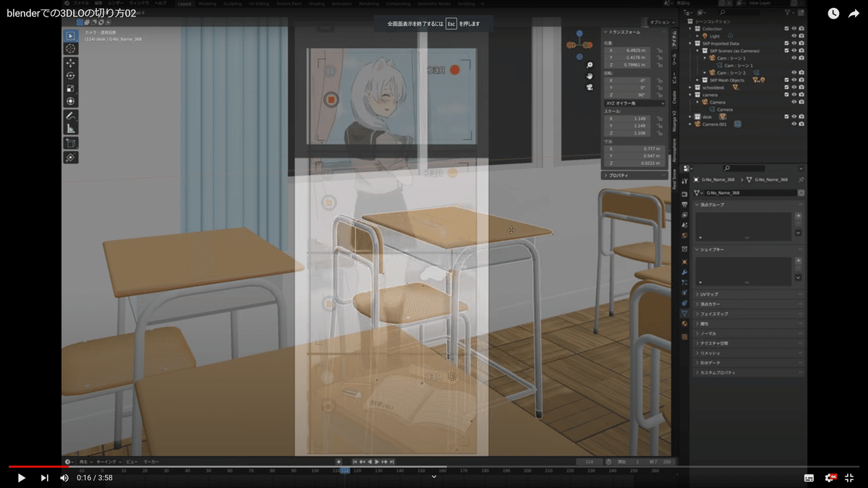Click the video title blenderでの3DLOの切り方02
Viewport: 868px width, 488px height.
tap(72, 13)
